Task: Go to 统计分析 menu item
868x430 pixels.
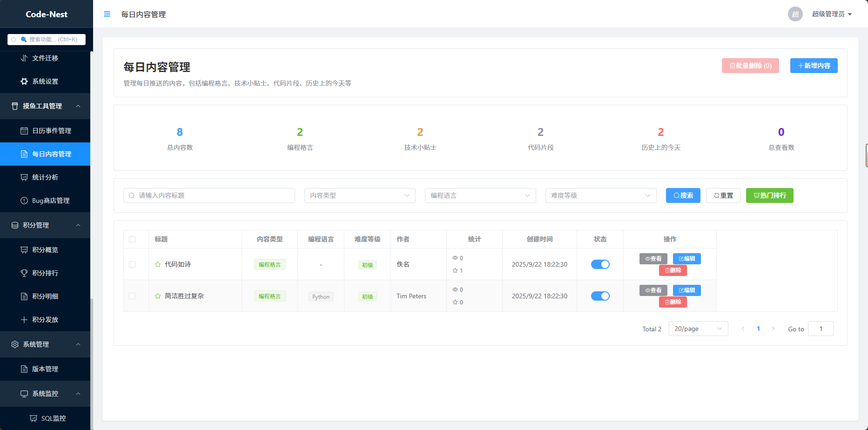Action: click(45, 177)
